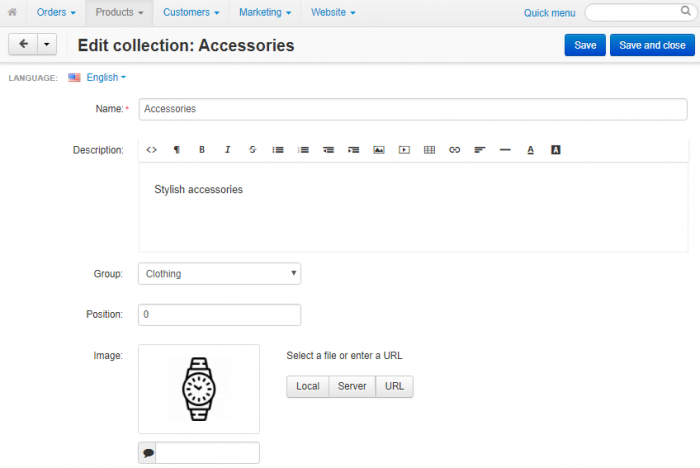Decrease indent with outdent icon

pyautogui.click(x=328, y=150)
